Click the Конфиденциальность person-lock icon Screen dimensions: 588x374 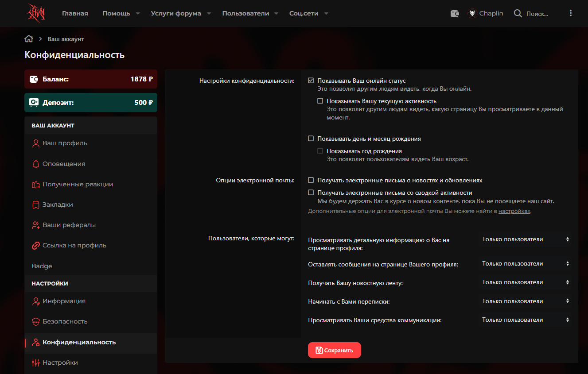[x=36, y=343]
